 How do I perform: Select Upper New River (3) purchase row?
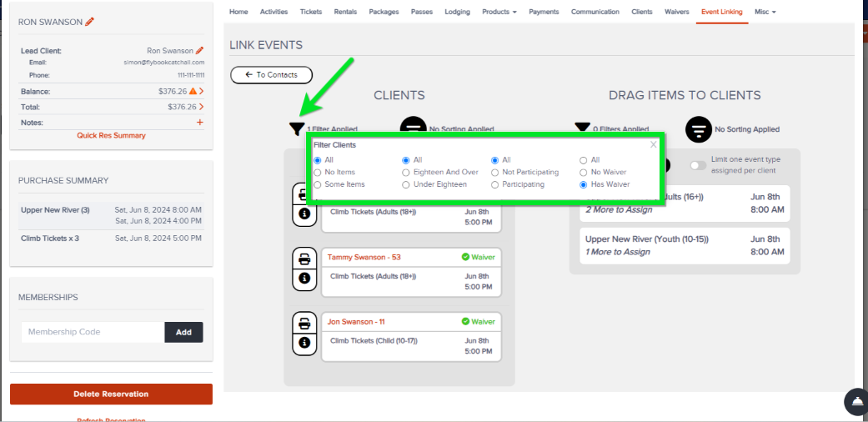click(x=111, y=215)
